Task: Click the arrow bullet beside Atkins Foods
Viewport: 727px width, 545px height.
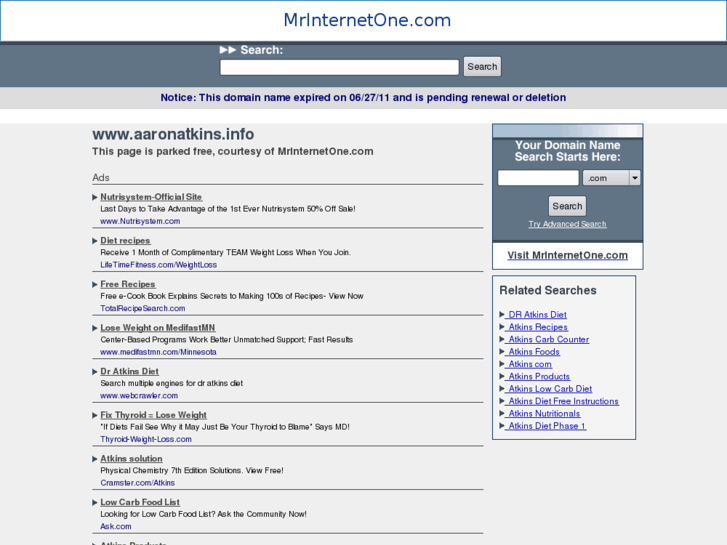Action: point(502,351)
